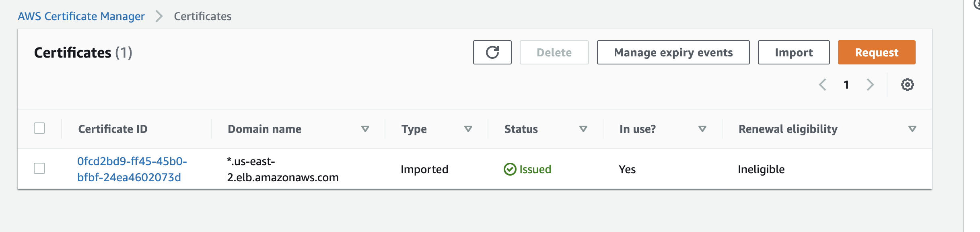
Task: Click the Delete button
Action: 554,52
